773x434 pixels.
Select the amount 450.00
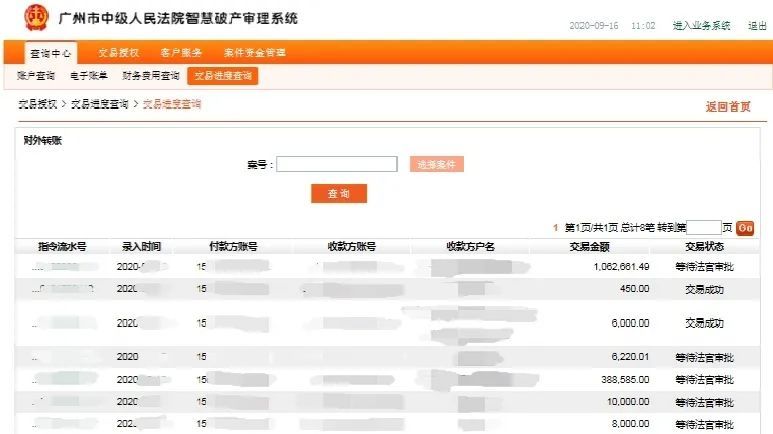click(634, 289)
